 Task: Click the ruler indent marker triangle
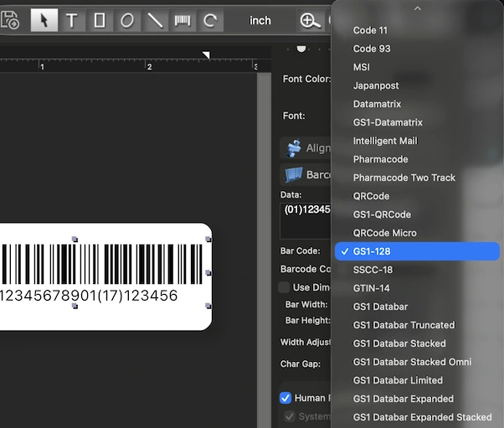pos(206,54)
